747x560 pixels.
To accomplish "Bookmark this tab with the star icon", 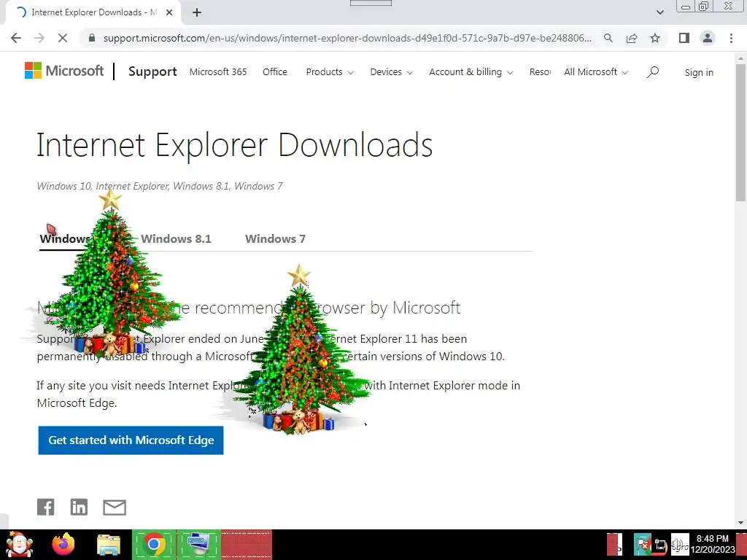I will (x=655, y=38).
